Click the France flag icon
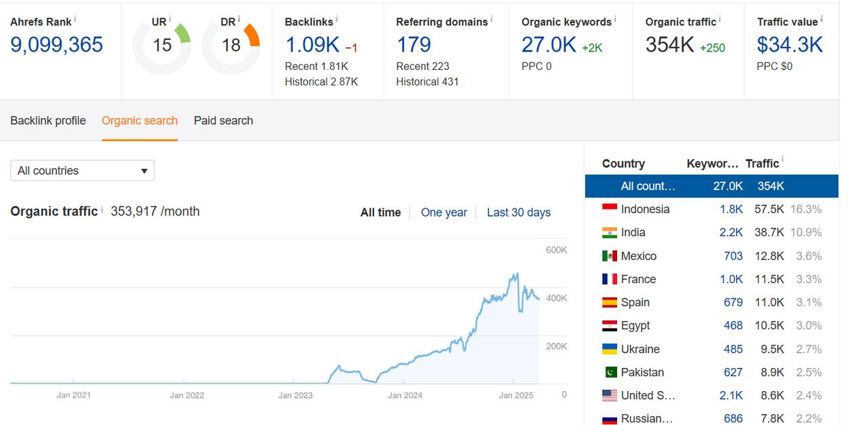 (x=609, y=279)
